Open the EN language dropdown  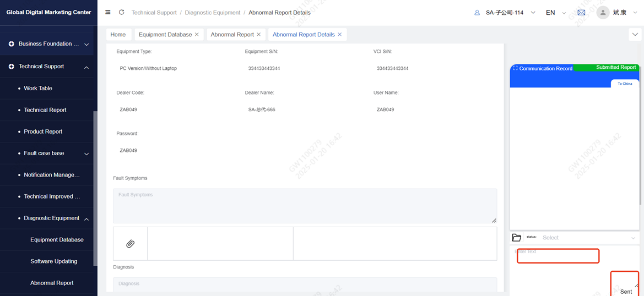tap(555, 13)
